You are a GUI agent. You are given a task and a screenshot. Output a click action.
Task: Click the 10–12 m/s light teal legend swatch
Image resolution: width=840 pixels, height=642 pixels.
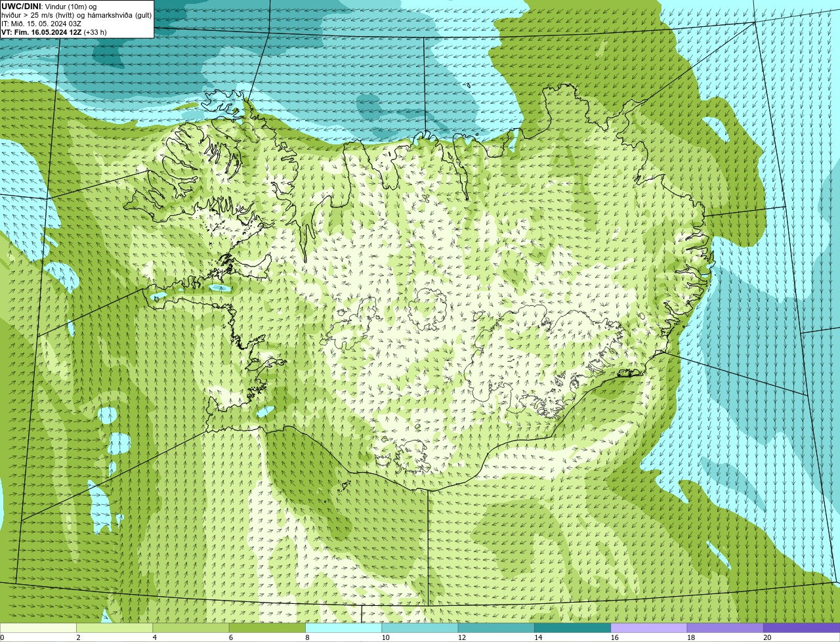(x=420, y=628)
